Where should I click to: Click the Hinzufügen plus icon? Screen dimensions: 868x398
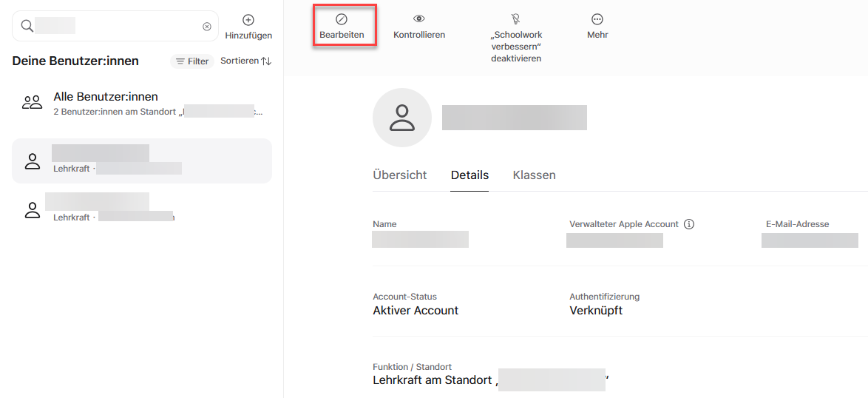(x=248, y=20)
